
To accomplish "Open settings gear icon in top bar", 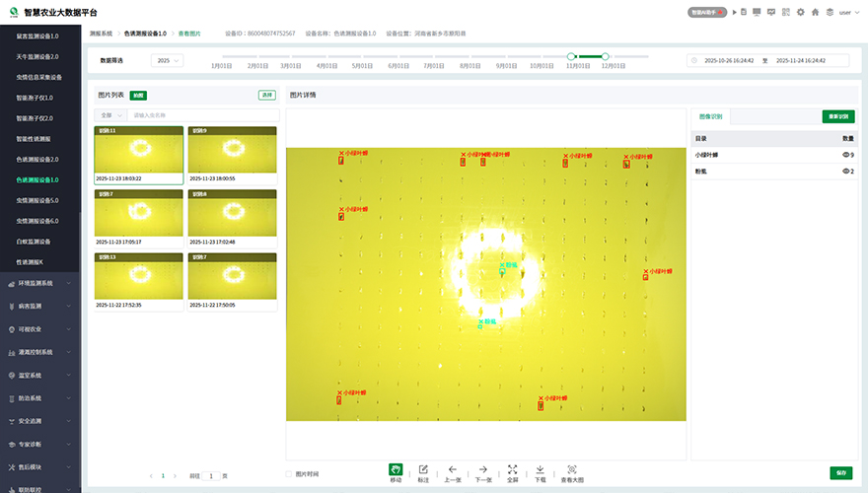I will (x=800, y=12).
